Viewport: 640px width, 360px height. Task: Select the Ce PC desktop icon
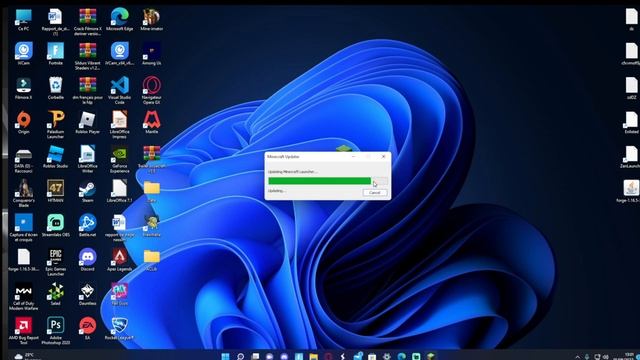23,20
